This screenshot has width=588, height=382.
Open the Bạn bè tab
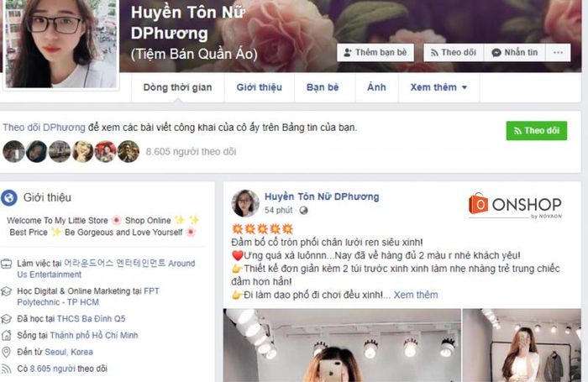point(323,87)
